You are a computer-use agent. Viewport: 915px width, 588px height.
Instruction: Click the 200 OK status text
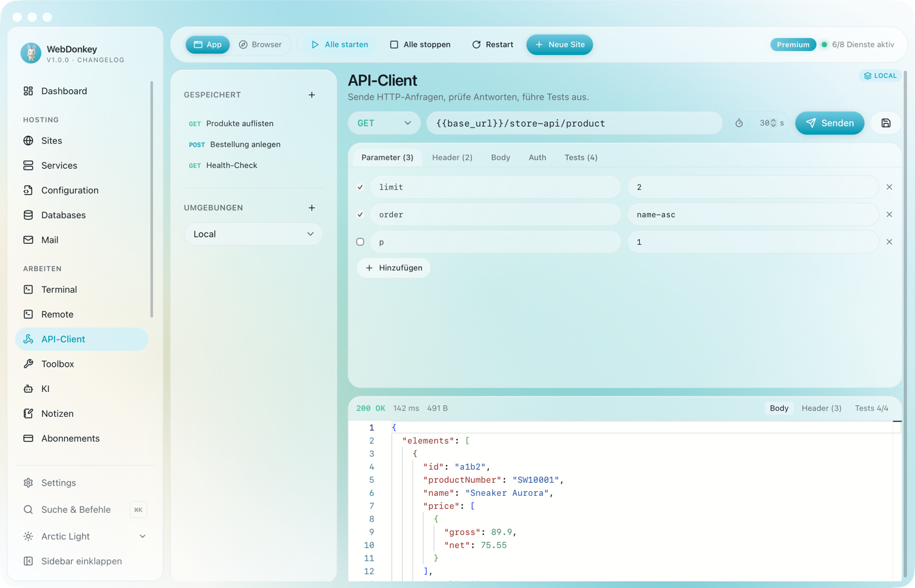click(371, 408)
